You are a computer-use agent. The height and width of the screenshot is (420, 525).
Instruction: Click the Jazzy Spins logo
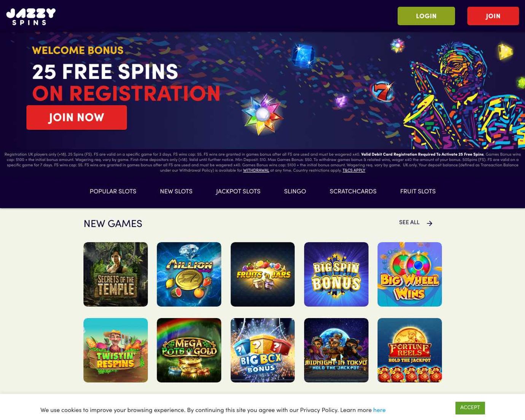(31, 16)
